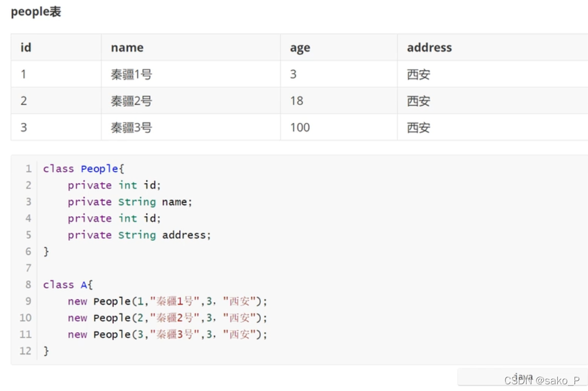
Task: Select the 'age' column header
Action: pyautogui.click(x=300, y=48)
